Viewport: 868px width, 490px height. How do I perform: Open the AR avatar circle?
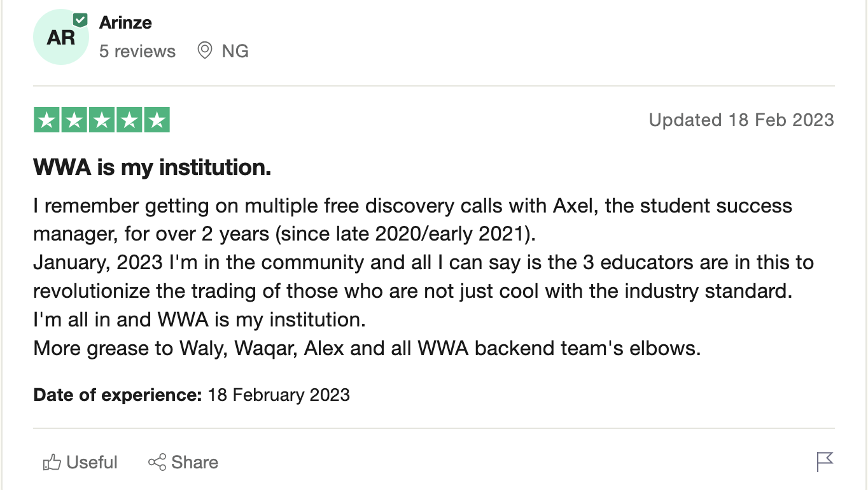point(60,38)
